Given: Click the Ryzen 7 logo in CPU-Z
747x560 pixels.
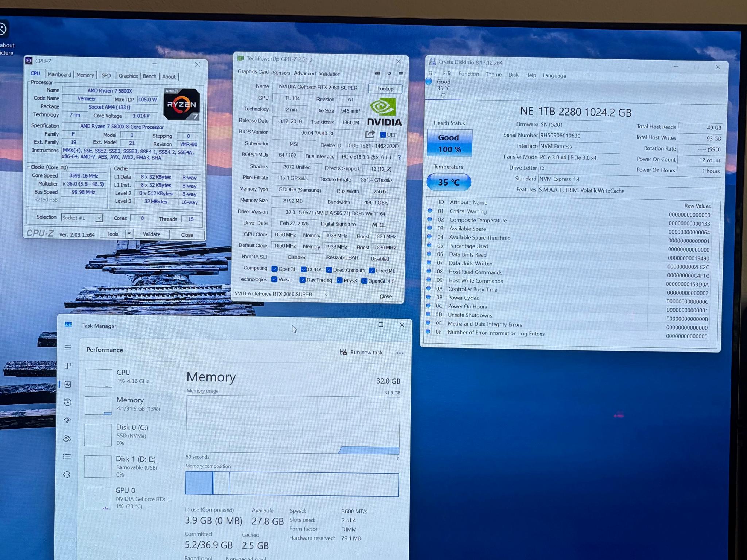Looking at the screenshot, I should (x=181, y=104).
